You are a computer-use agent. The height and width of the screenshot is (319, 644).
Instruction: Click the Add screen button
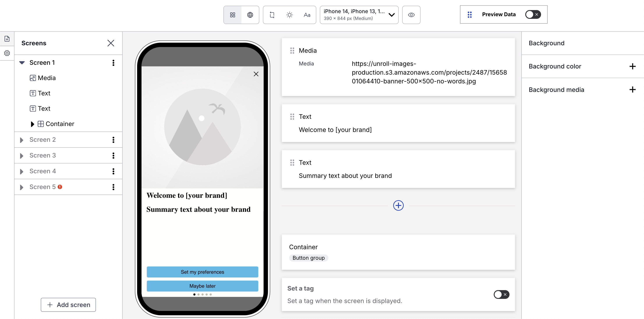click(68, 305)
